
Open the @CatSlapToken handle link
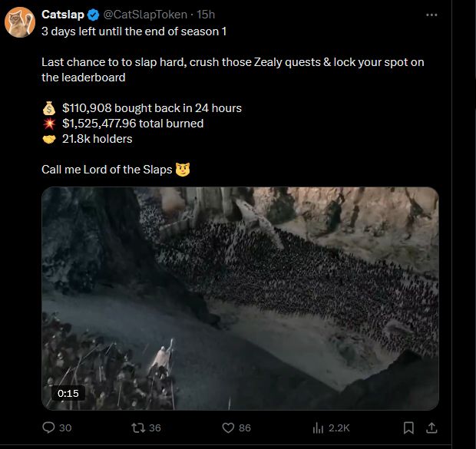point(145,15)
